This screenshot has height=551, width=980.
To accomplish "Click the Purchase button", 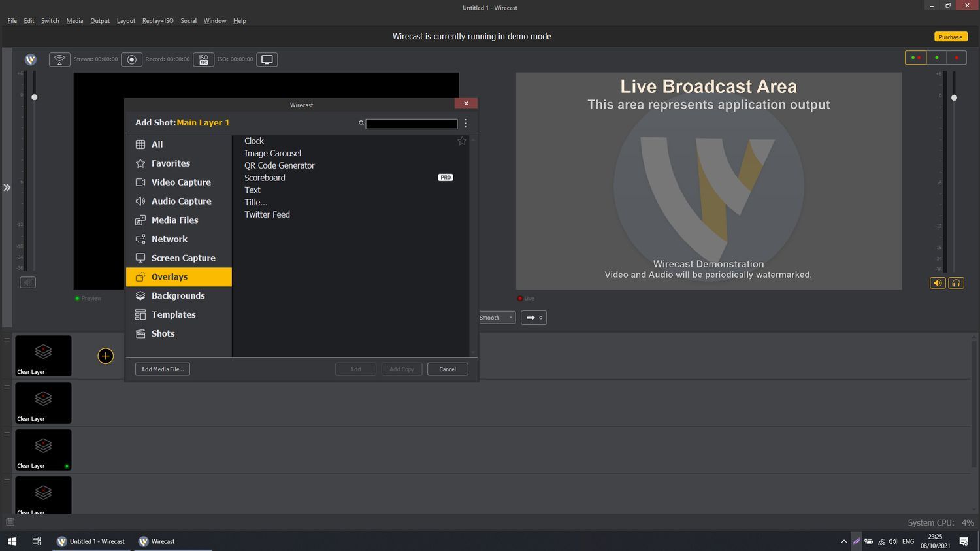I will tap(951, 37).
